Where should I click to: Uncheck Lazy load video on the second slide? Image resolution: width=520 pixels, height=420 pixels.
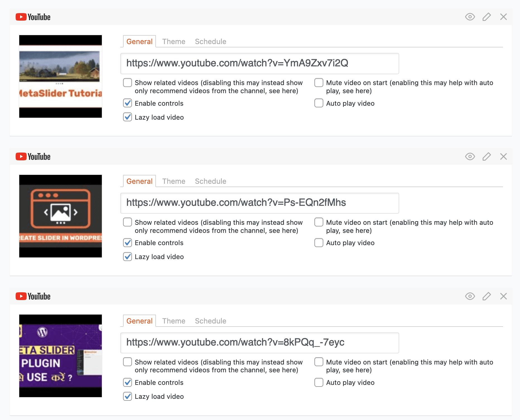127,257
